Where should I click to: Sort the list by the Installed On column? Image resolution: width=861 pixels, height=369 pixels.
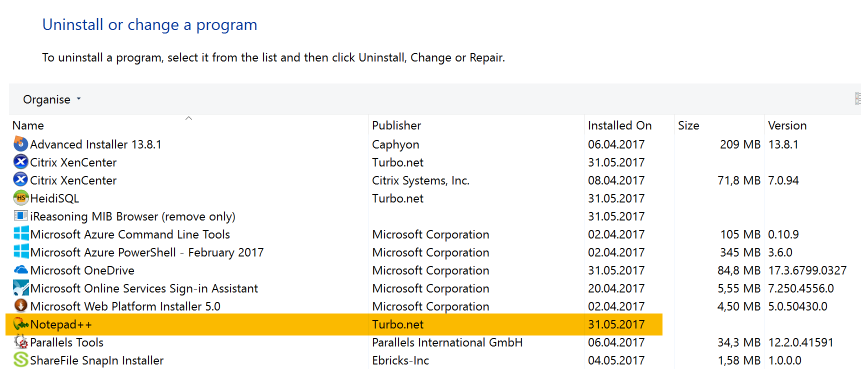tap(619, 125)
